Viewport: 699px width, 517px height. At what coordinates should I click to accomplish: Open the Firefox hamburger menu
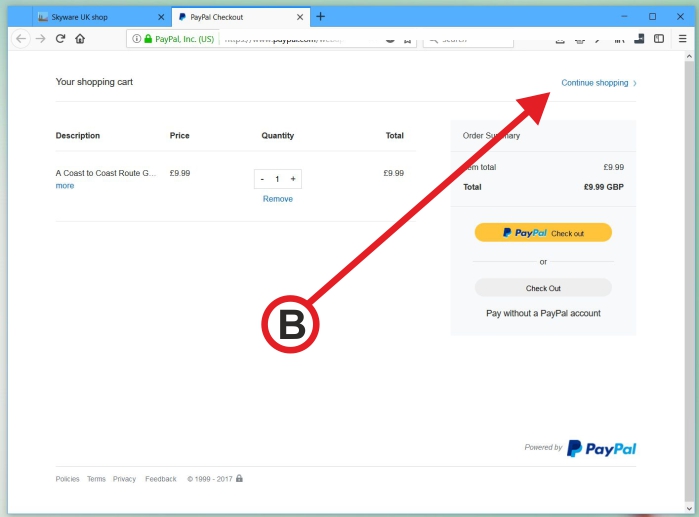point(683,39)
